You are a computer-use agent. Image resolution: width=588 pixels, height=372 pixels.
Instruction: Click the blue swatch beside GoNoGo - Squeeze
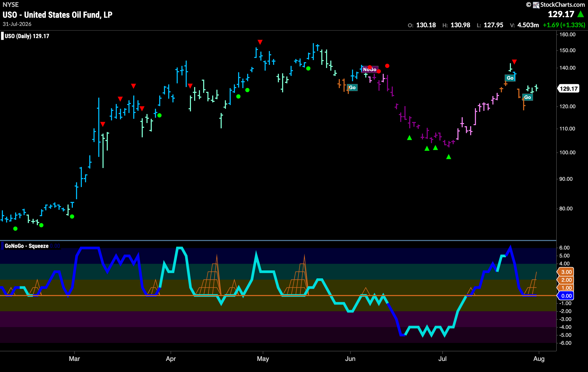[x=2, y=246]
